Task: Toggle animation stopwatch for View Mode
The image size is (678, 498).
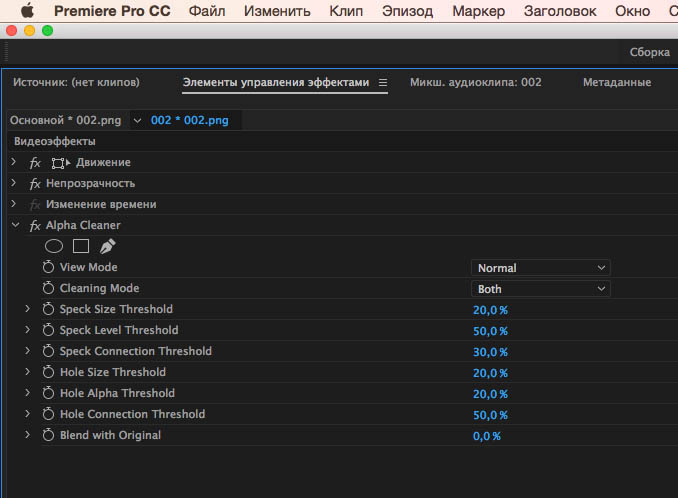Action: coord(48,267)
